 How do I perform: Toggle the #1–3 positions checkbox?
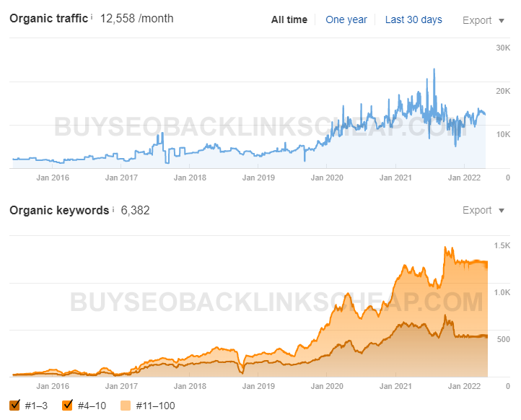tap(14, 406)
